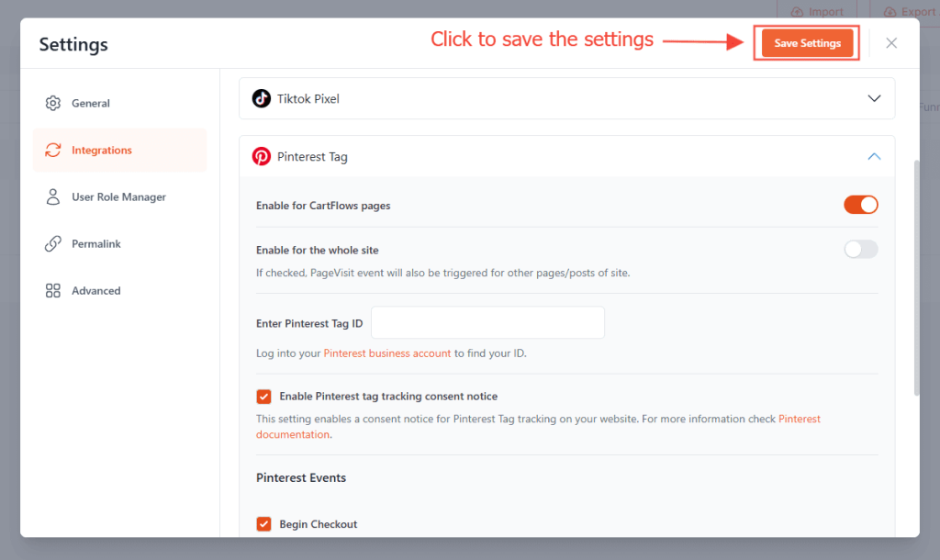Image resolution: width=940 pixels, height=560 pixels.
Task: Open the Pinterest business account link
Action: tap(386, 352)
